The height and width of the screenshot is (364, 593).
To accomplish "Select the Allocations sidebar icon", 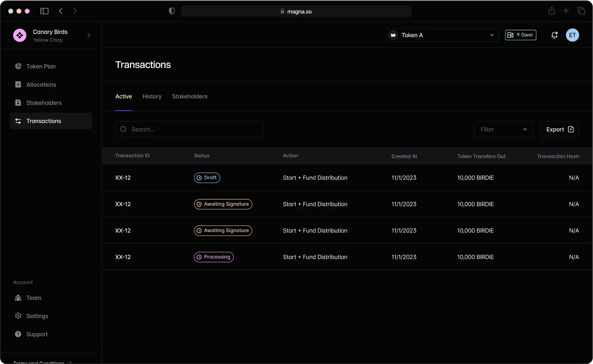I will [18, 84].
